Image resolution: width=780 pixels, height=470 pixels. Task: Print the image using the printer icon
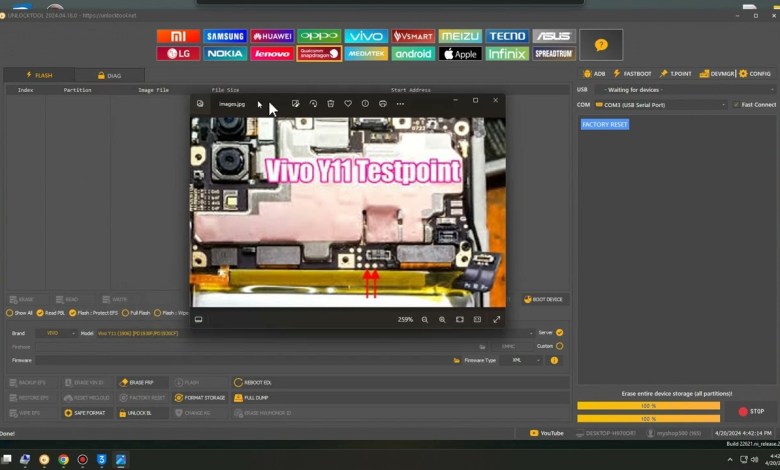click(x=382, y=103)
